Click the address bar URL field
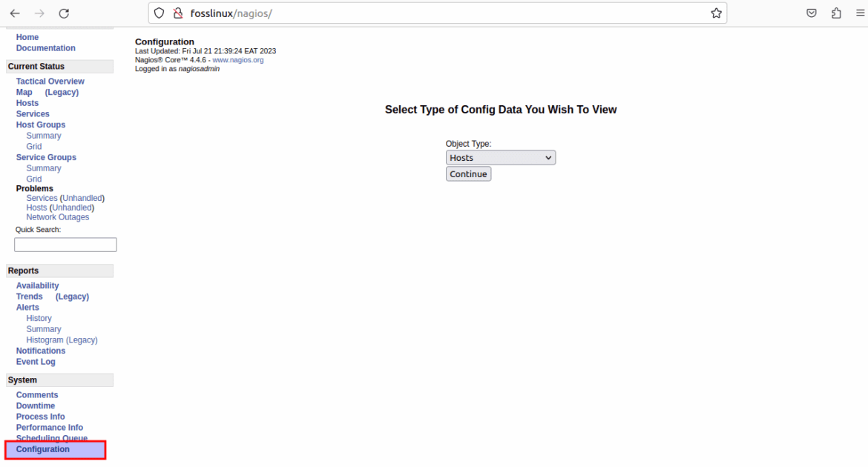The image size is (868, 467). point(445,13)
